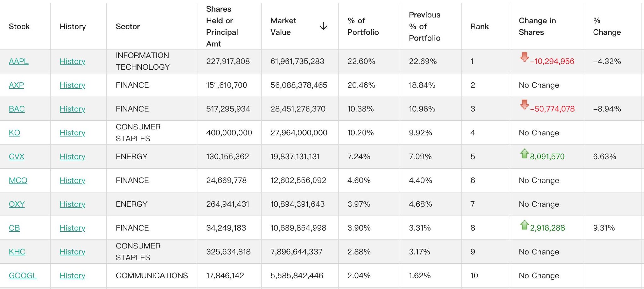644x289 pixels.
Task: Click green up arrow in CB row
Action: [524, 225]
